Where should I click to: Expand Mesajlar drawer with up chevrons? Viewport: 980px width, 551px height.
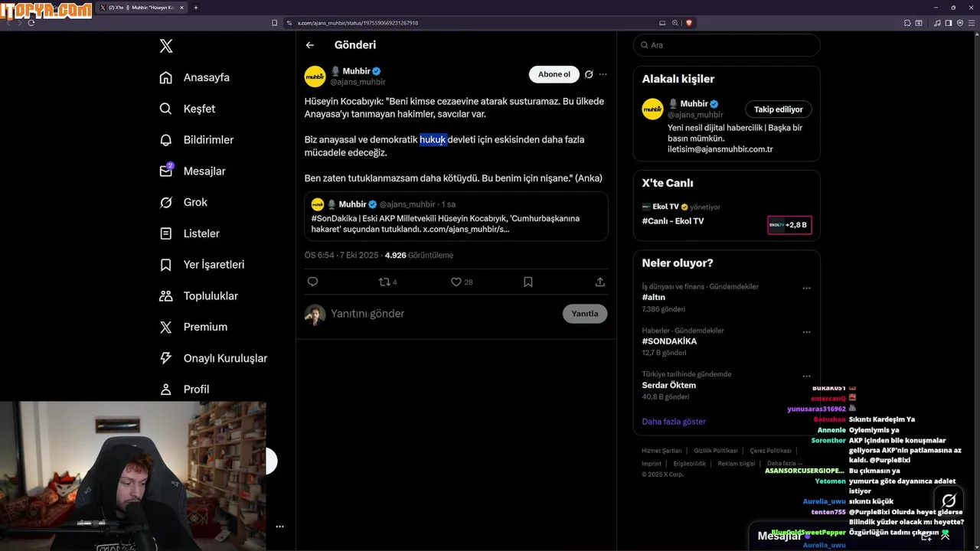point(946,536)
